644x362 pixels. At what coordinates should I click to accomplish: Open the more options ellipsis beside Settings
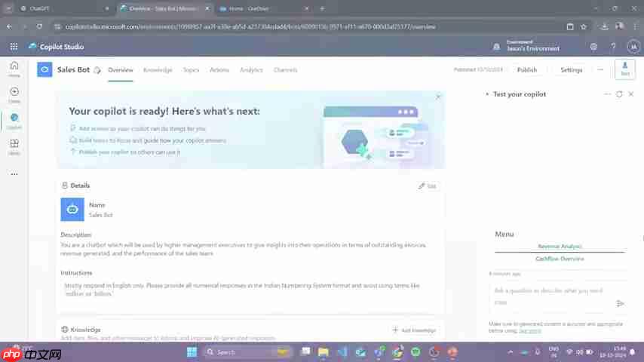[x=600, y=70]
